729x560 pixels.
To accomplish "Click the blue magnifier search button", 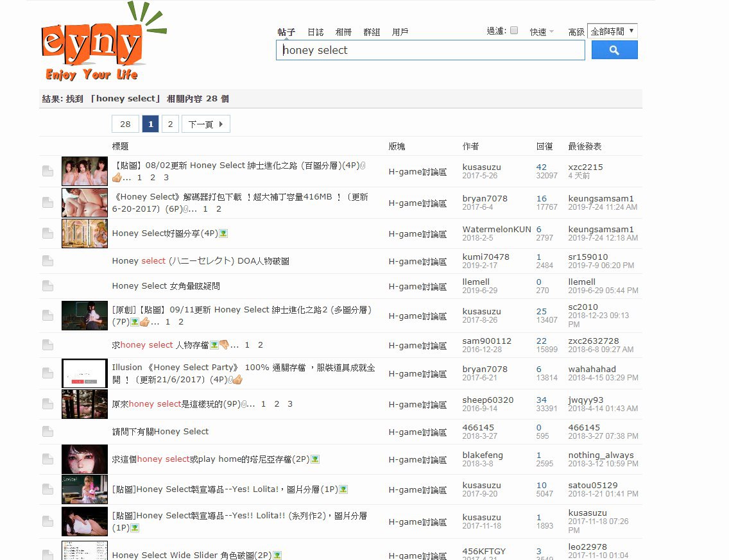I will tap(614, 50).
